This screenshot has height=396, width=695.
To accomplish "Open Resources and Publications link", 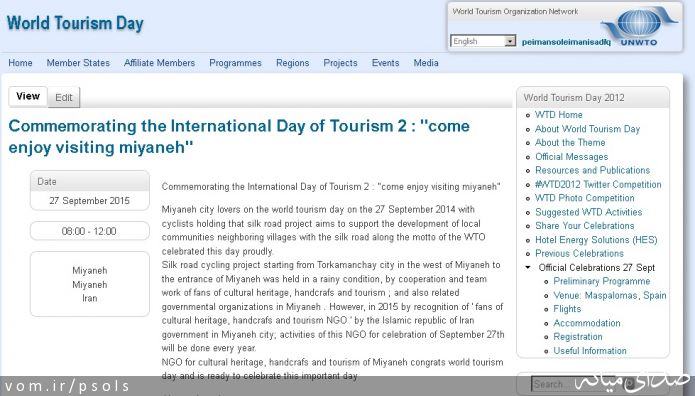I will (x=592, y=170).
